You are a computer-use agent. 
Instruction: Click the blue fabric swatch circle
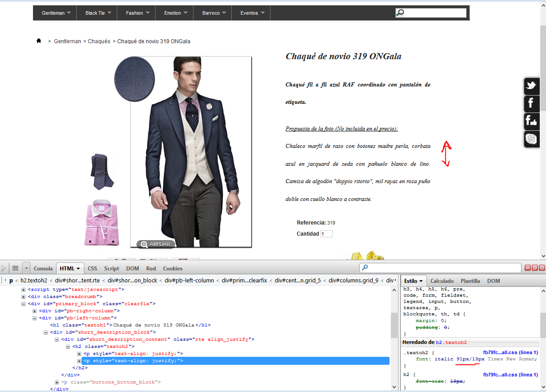tap(135, 79)
